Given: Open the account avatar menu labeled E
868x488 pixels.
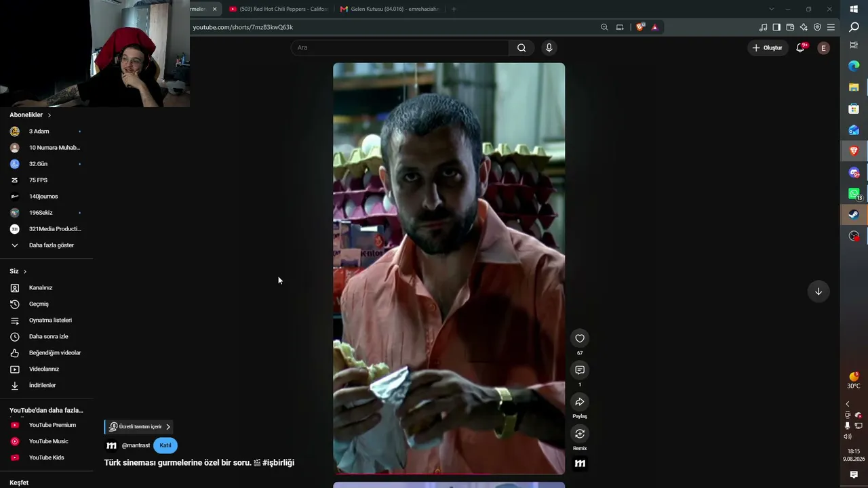Looking at the screenshot, I should (823, 48).
